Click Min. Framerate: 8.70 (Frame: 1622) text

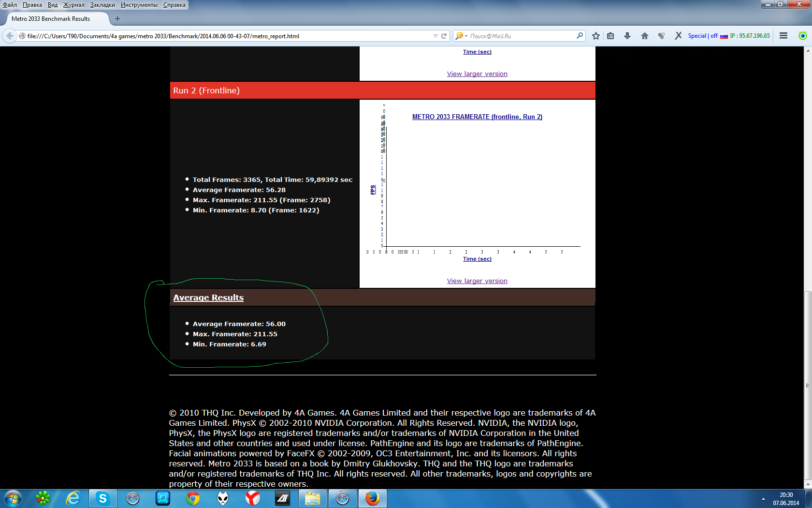(256, 210)
